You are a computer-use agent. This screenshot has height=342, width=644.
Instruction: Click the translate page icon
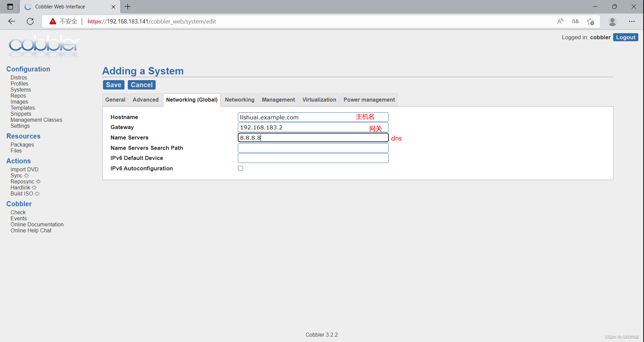[x=575, y=21]
